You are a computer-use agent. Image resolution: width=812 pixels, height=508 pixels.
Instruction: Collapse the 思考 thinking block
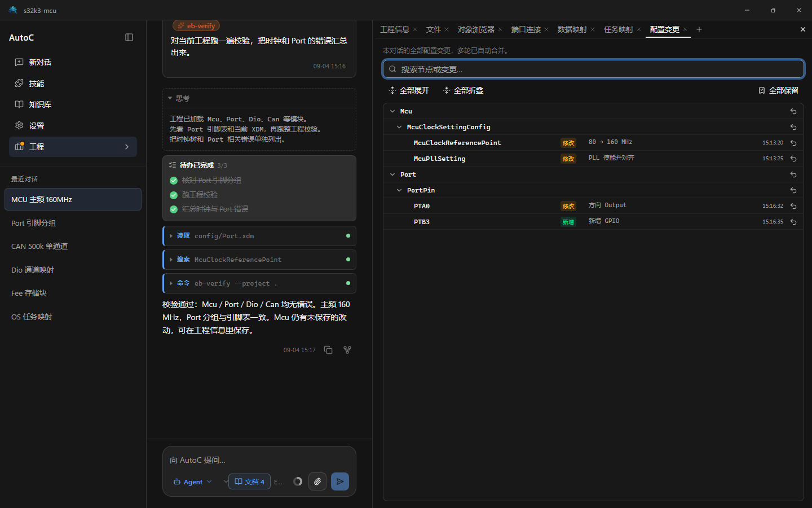(259, 98)
